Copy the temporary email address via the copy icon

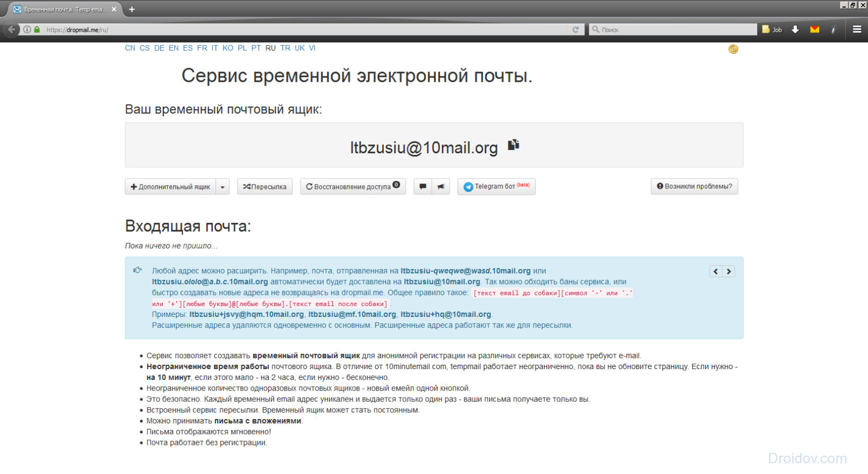click(x=513, y=145)
